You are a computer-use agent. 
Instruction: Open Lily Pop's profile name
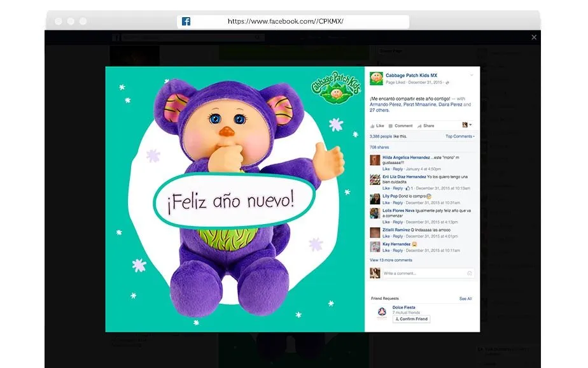pyautogui.click(x=390, y=196)
